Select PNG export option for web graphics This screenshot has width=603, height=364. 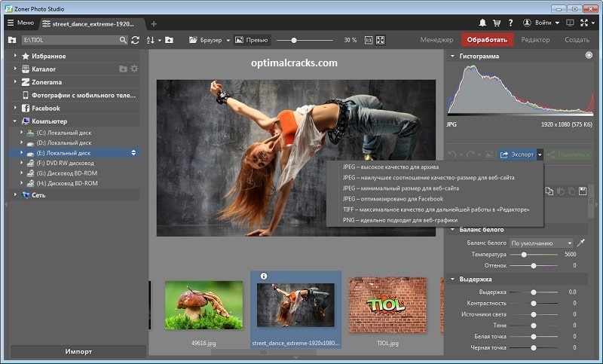point(400,220)
